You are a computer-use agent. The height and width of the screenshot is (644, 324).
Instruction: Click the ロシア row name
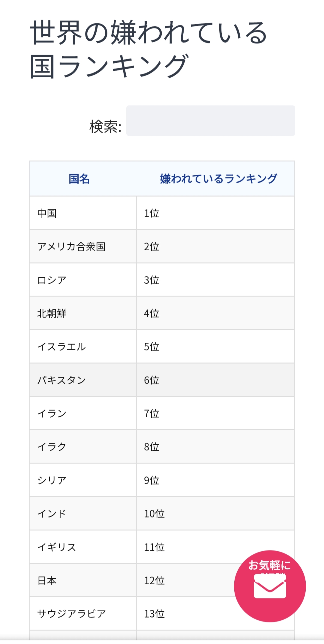(52, 280)
